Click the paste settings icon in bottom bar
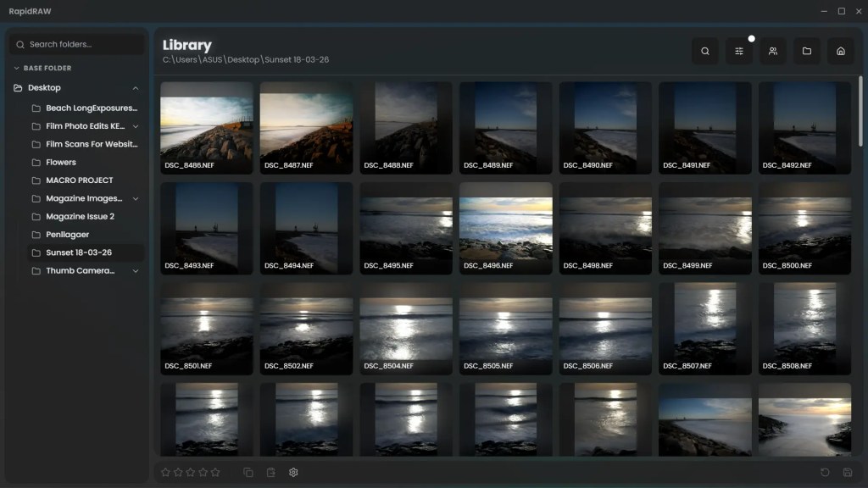The image size is (868, 488). tap(271, 472)
